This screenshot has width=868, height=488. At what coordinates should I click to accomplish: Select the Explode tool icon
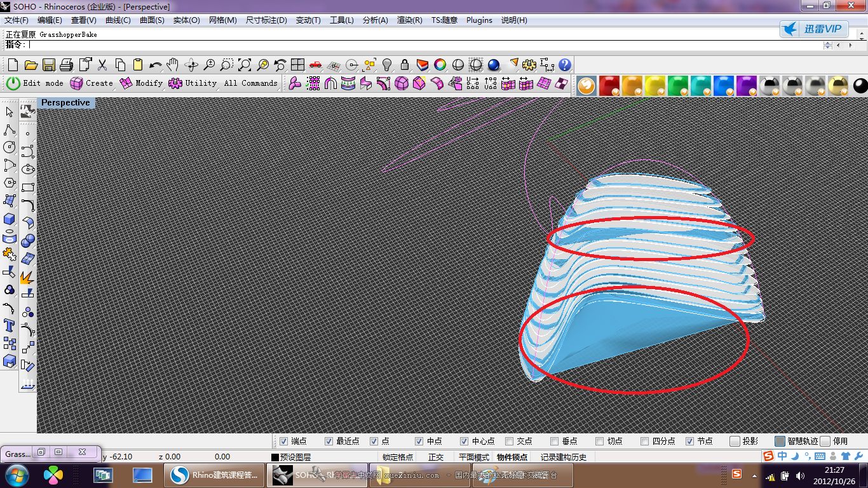tap(28, 276)
